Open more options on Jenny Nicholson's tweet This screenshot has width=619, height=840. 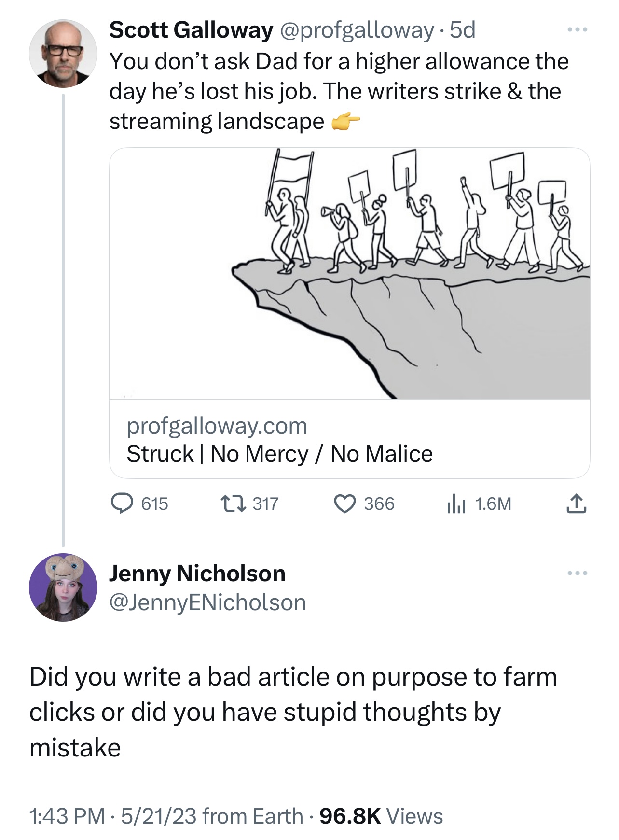[577, 573]
